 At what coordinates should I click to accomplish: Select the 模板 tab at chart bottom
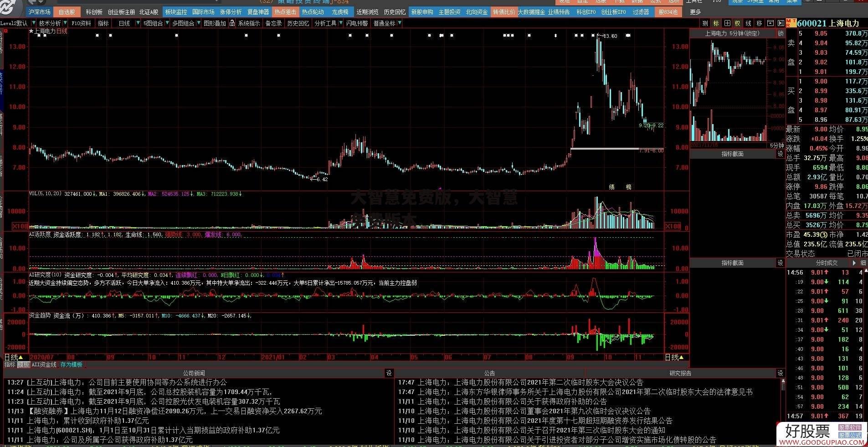23,365
